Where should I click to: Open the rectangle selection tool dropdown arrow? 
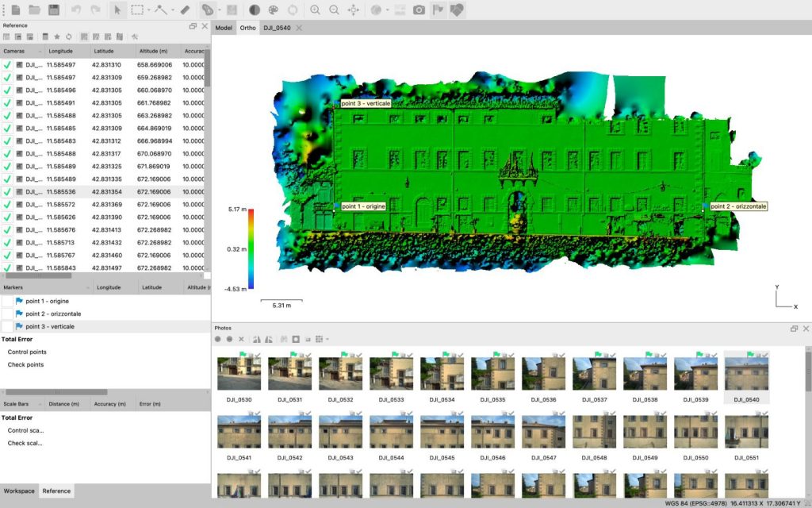click(148, 10)
